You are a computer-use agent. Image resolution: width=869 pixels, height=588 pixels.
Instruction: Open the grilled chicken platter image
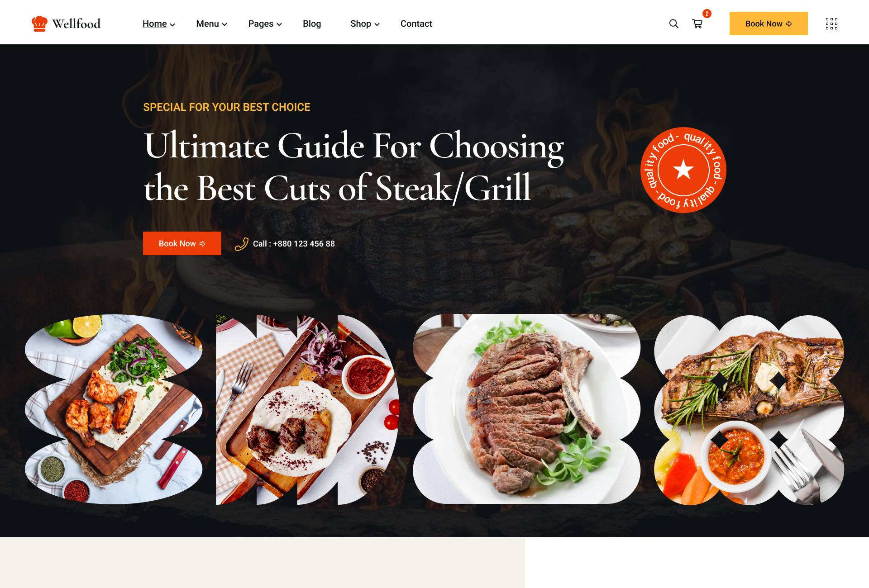pyautogui.click(x=114, y=409)
